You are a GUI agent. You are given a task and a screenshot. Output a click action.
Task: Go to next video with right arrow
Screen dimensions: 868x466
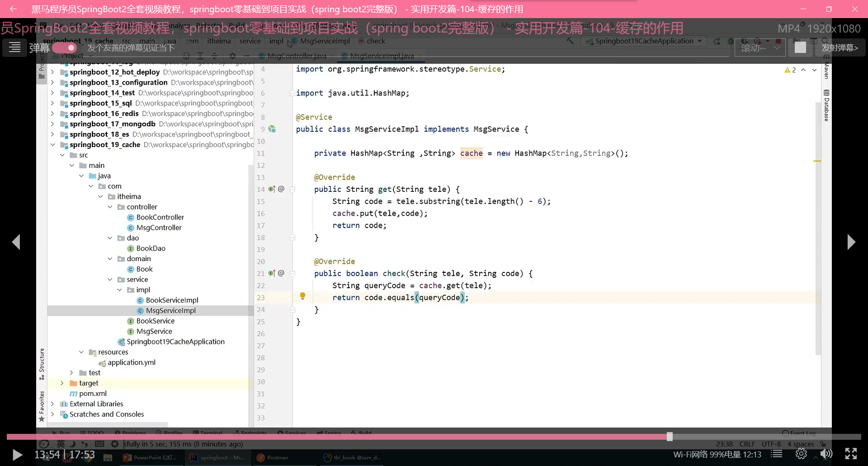[851, 242]
